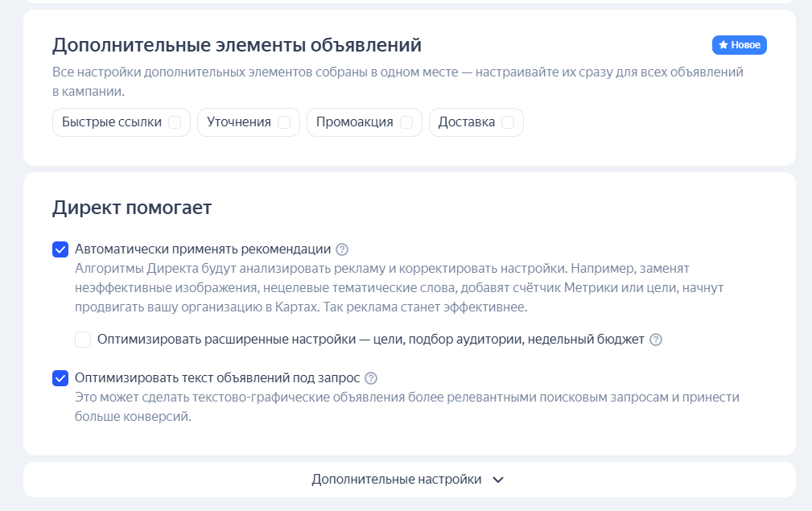Click the description starting with Алгоритмы Директа
812x511 pixels.
(x=382, y=287)
